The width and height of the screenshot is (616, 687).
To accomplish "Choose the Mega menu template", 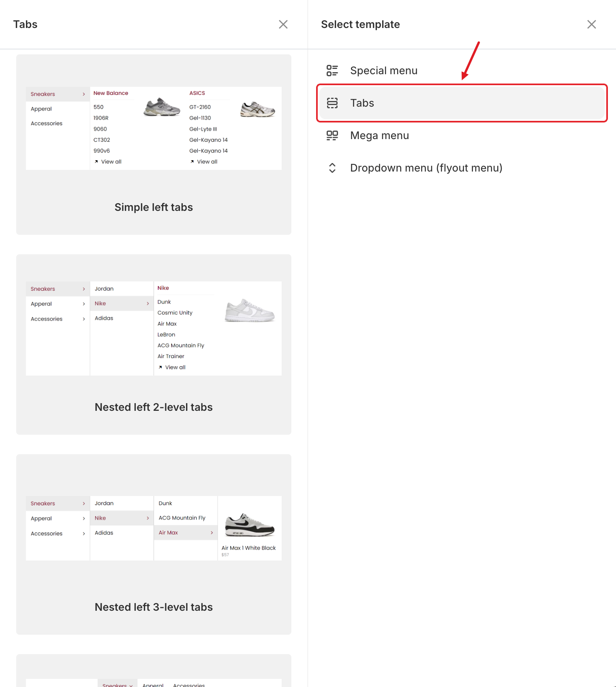I will point(462,135).
